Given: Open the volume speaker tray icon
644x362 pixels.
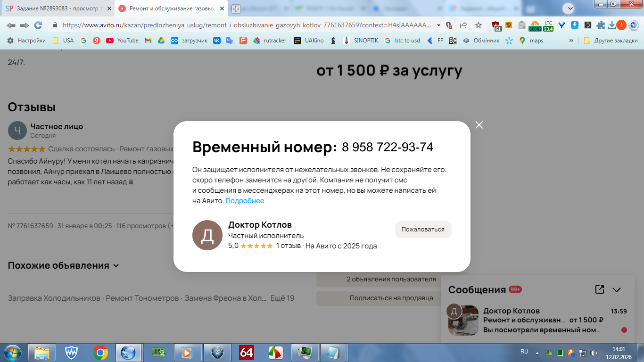Looking at the screenshot, I should [594, 352].
